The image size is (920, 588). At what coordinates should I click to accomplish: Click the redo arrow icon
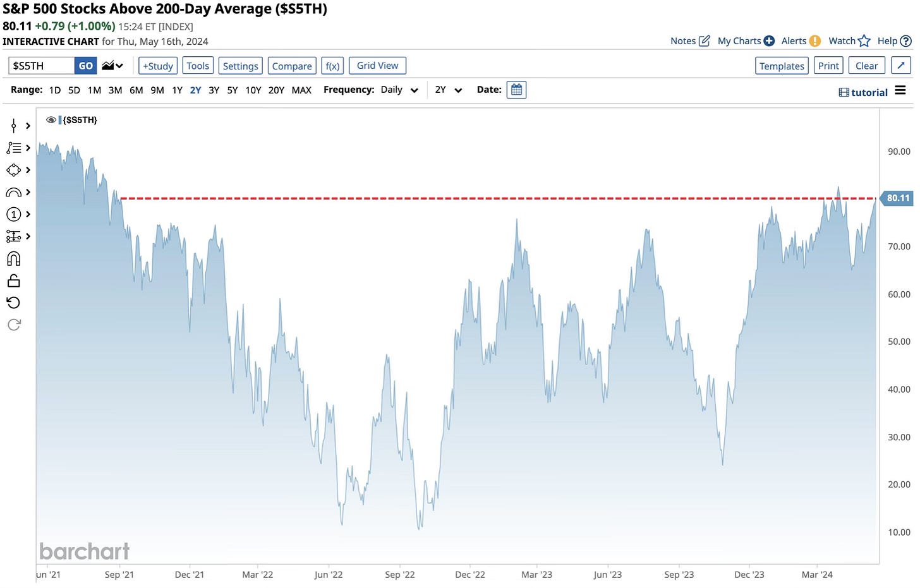coord(14,325)
